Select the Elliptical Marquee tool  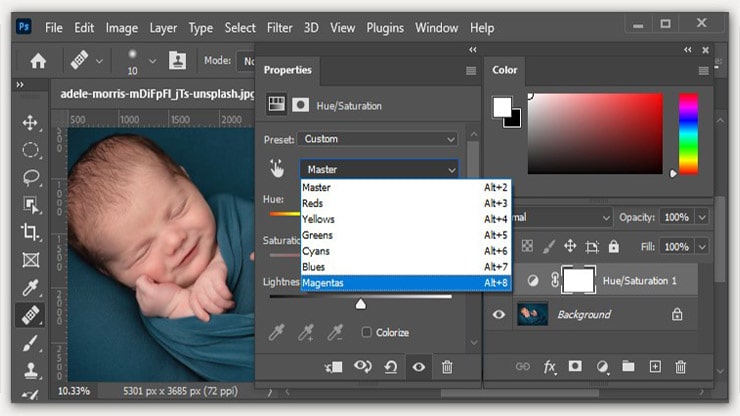pyautogui.click(x=31, y=150)
